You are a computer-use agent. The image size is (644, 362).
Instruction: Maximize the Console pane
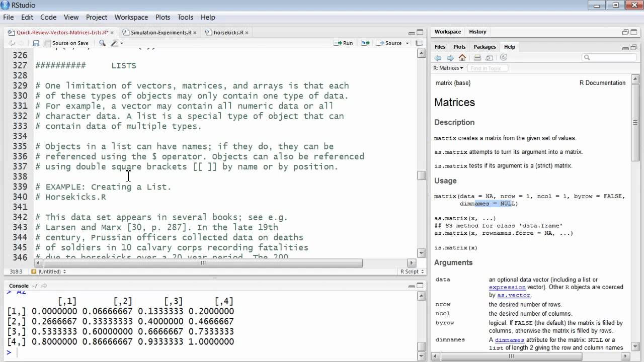pos(419,286)
